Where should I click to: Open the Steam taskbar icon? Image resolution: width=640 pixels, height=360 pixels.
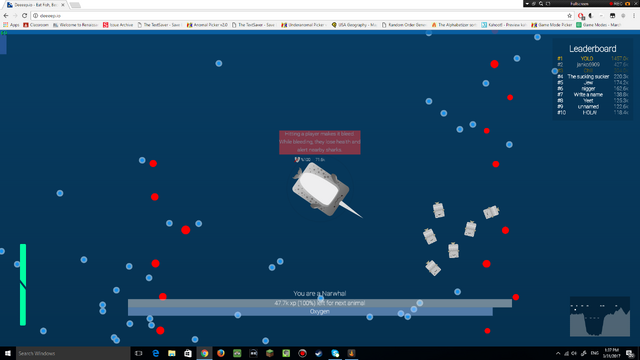319,353
